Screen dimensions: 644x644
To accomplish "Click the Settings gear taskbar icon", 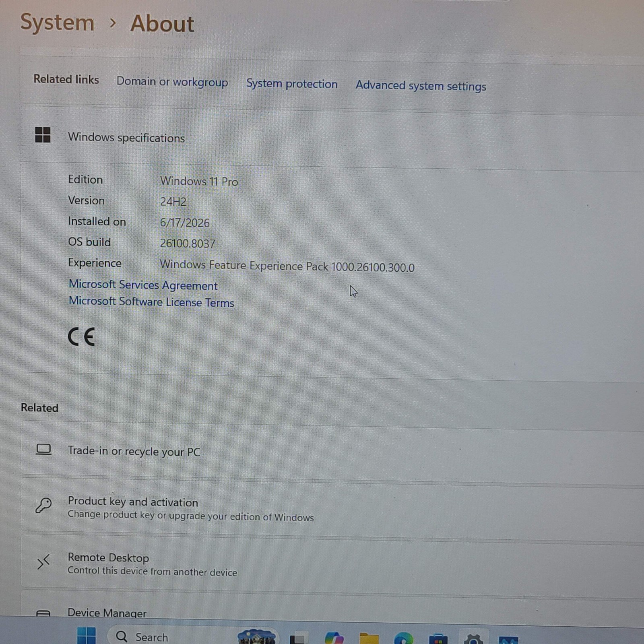I will coord(473,639).
